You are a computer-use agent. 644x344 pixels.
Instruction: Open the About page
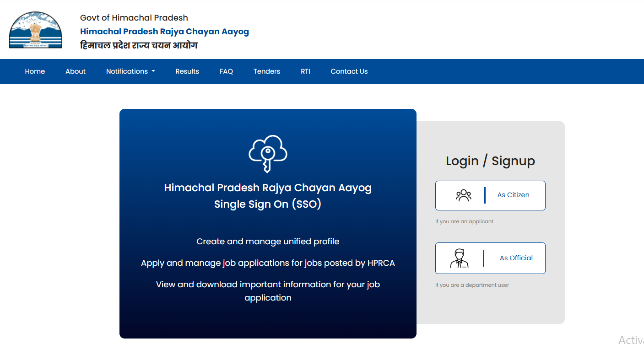pyautogui.click(x=76, y=71)
